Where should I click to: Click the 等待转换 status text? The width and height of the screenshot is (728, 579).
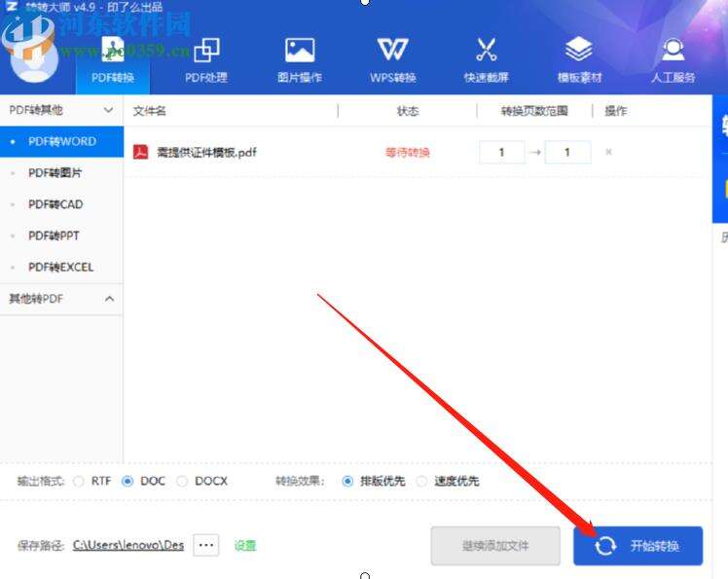pyautogui.click(x=408, y=153)
